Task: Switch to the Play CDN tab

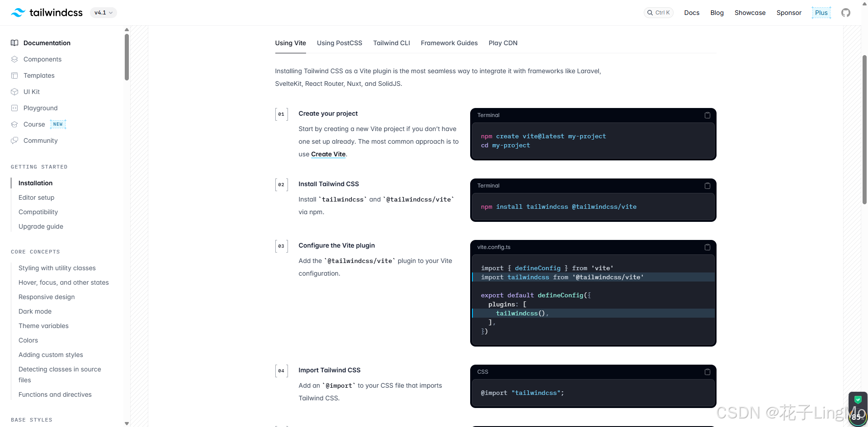Action: coord(503,43)
